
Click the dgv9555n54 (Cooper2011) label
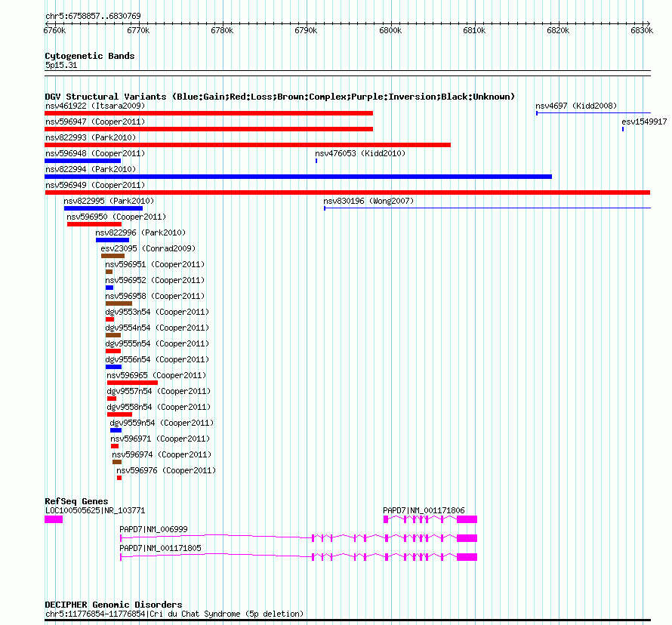pos(157,343)
